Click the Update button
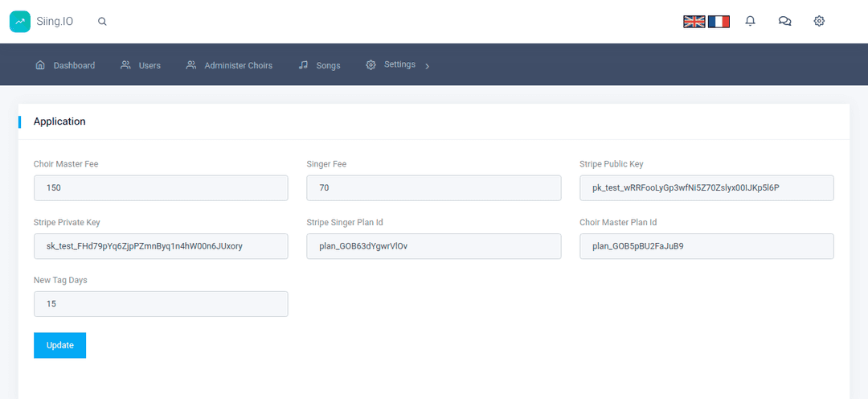 pyautogui.click(x=59, y=345)
